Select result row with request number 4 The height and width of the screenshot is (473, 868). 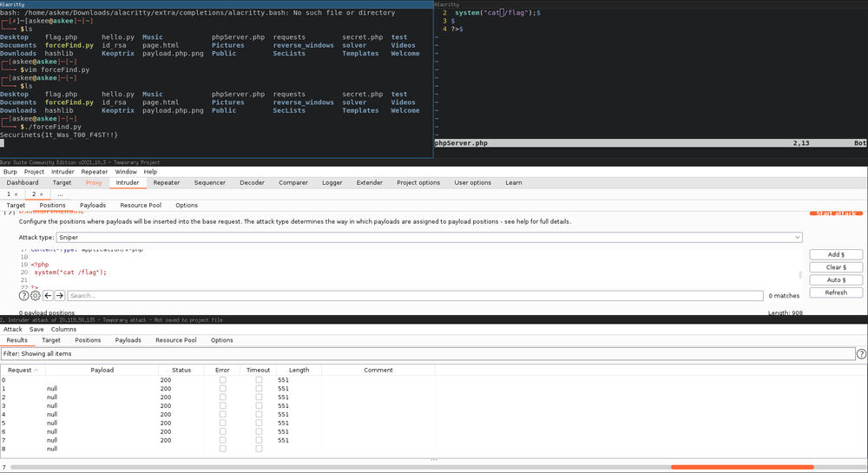[217, 414]
